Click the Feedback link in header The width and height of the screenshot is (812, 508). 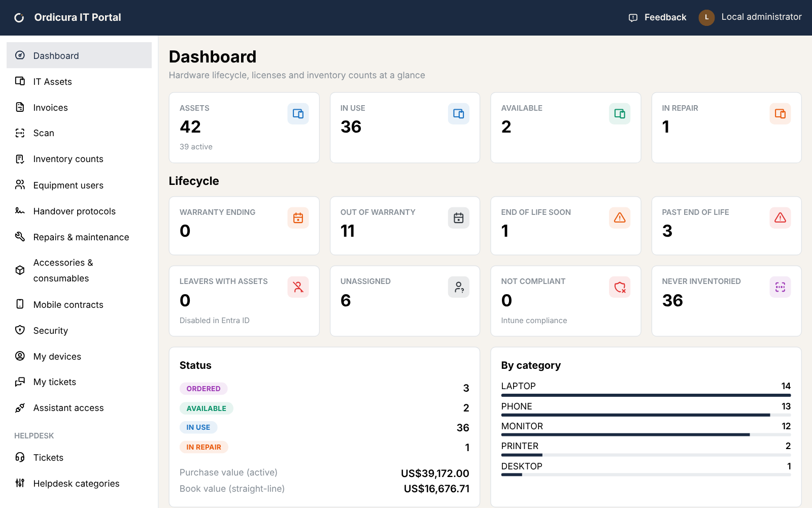point(657,17)
